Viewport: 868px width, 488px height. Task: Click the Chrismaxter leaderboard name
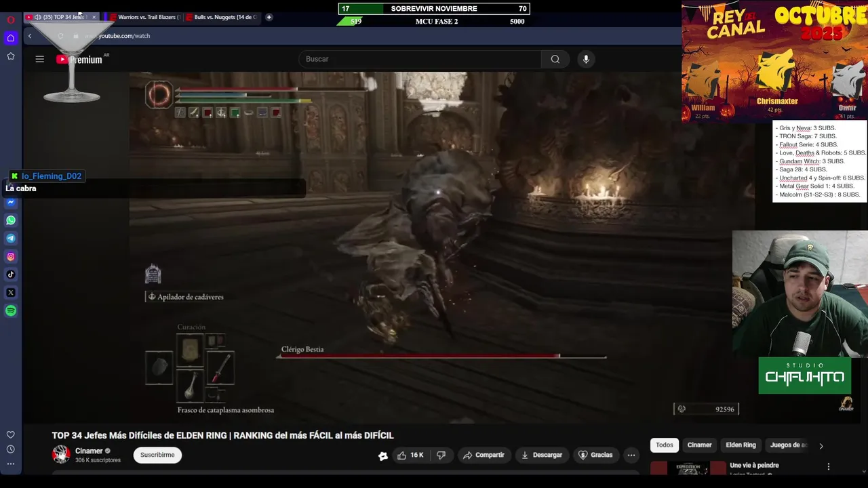pos(777,101)
